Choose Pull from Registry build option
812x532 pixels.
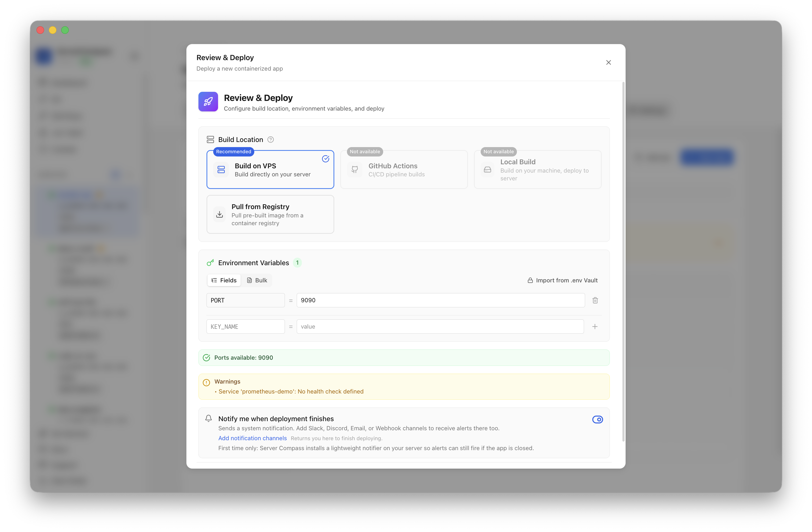click(270, 214)
